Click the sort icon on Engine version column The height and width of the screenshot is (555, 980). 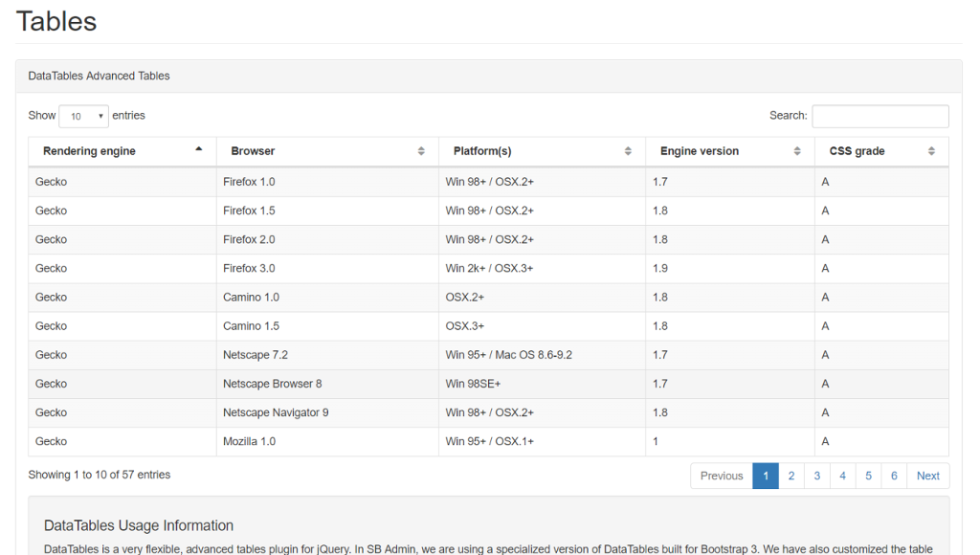click(x=797, y=150)
